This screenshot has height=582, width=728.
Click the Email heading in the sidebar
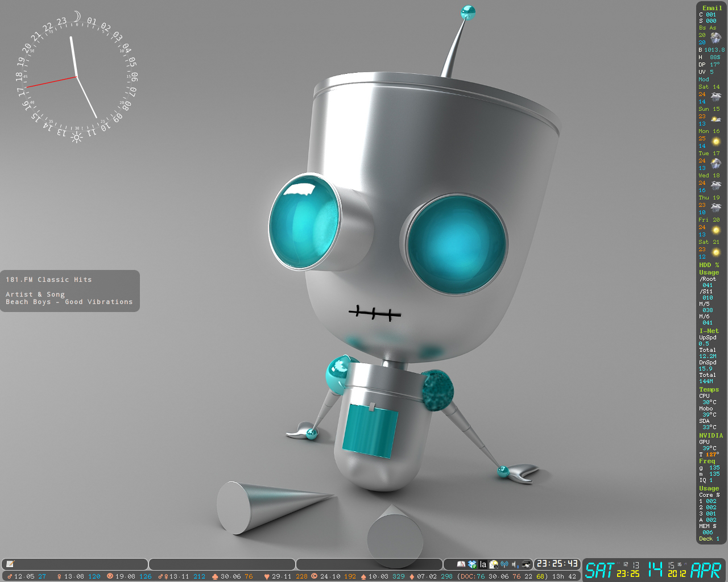click(x=712, y=8)
